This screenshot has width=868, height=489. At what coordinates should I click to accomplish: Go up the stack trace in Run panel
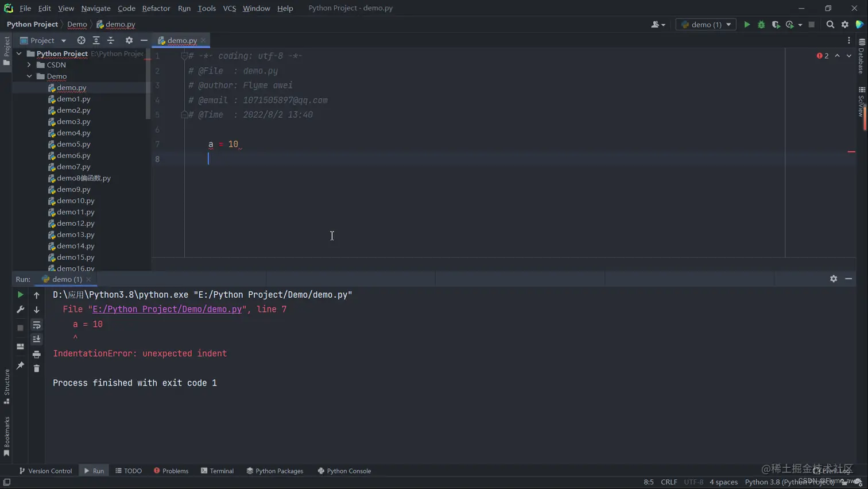[x=37, y=295]
